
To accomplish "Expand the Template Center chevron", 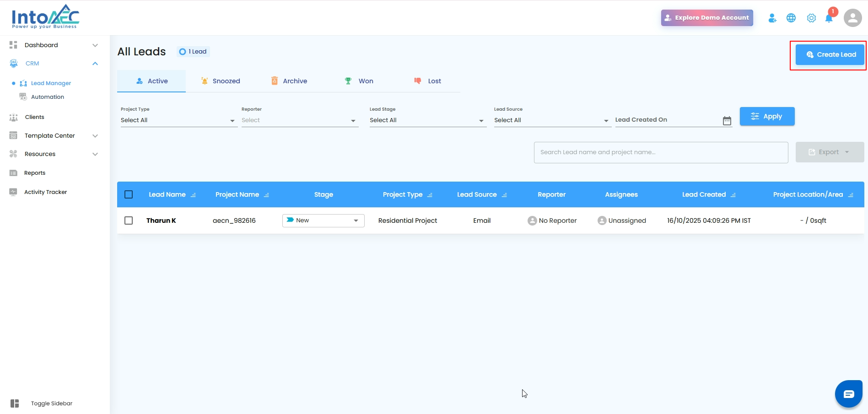I will point(95,136).
